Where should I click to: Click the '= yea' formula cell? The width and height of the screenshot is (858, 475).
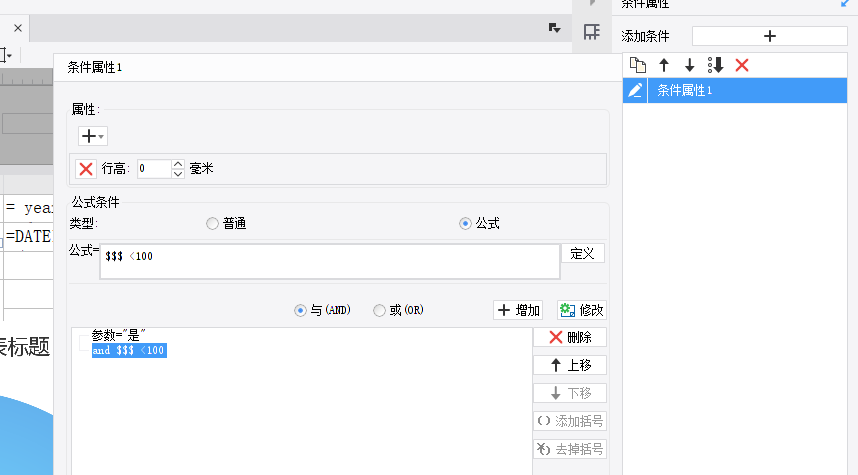pyautogui.click(x=28, y=208)
